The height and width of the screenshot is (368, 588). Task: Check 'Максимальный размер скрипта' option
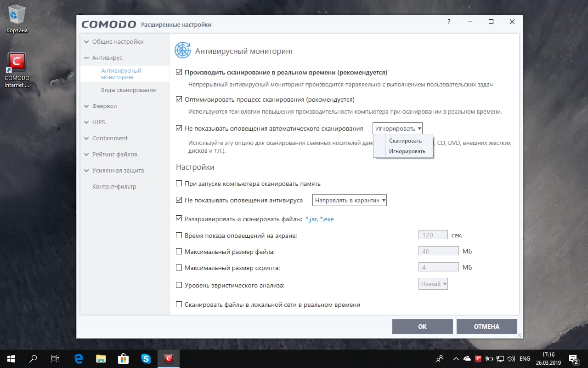pyautogui.click(x=179, y=267)
